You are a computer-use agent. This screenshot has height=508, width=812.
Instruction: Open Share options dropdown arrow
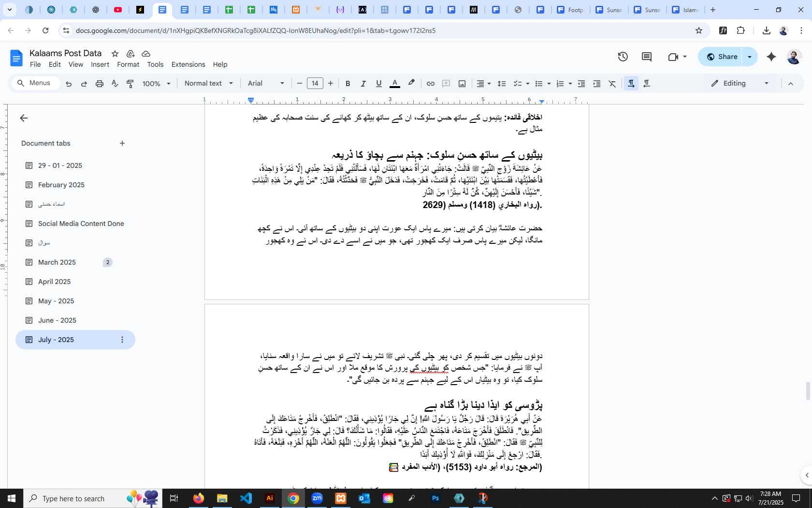coord(750,57)
